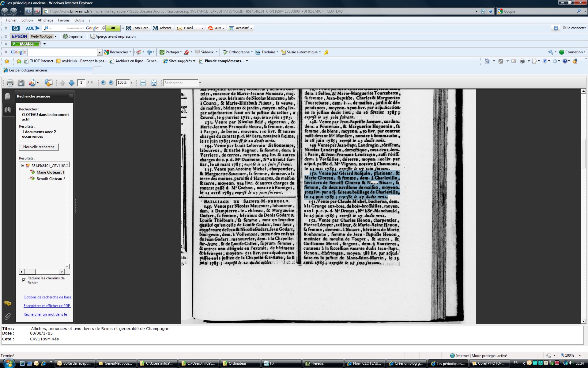Collapse the B514546101 result tree node
Viewport: 588px width, 368px height.
tap(23, 166)
